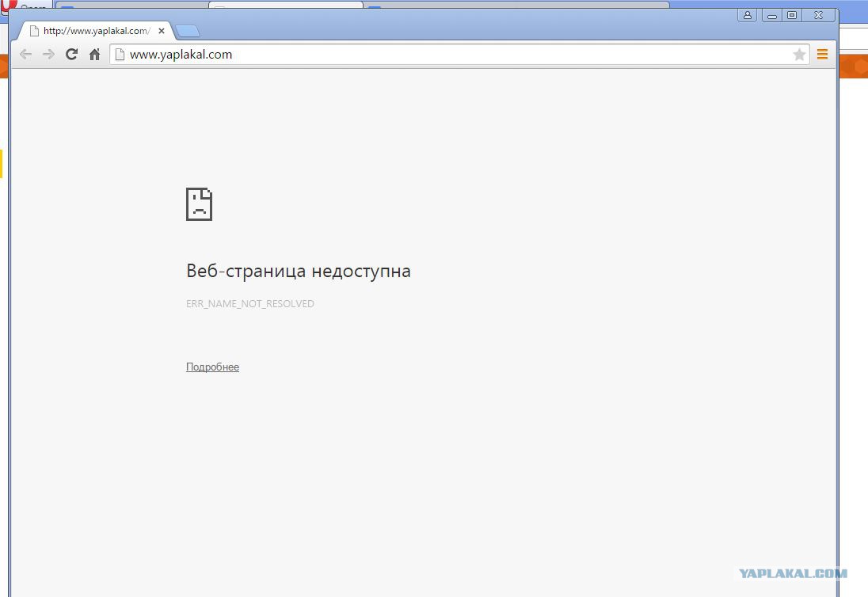
Task: Bookmark this page with the star icon
Action: [x=799, y=54]
